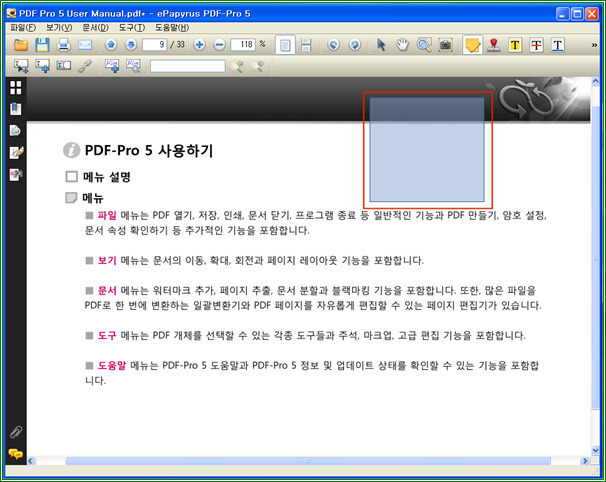Open the 파일(F) menu
The height and width of the screenshot is (482, 606).
pos(23,28)
